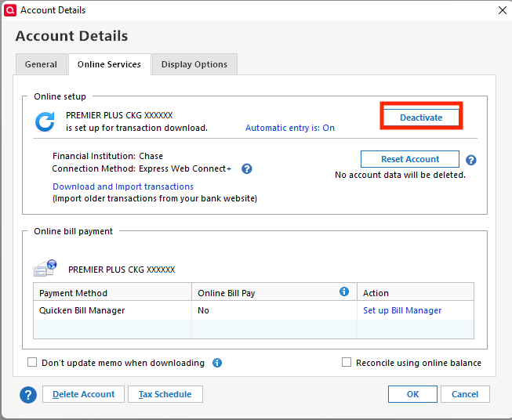Screen dimensions: 512x420
Task: Dismiss dialog with Cancel button
Action: click(465, 394)
